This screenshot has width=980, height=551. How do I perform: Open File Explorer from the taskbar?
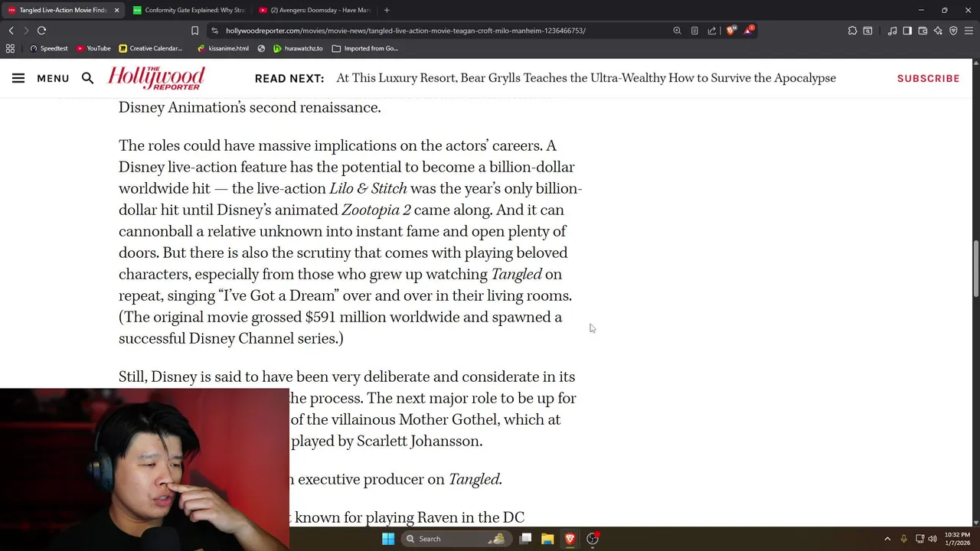click(547, 539)
